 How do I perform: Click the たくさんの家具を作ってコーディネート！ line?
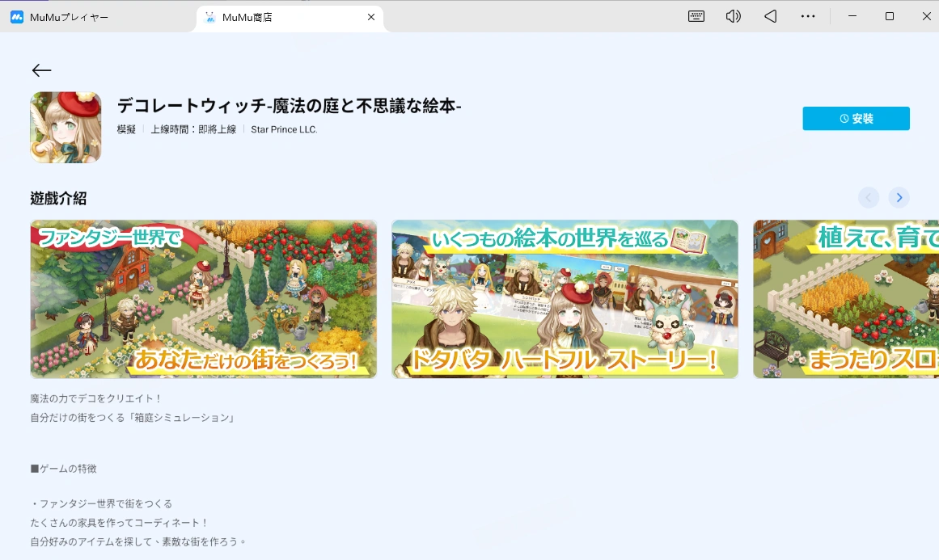[x=119, y=523]
